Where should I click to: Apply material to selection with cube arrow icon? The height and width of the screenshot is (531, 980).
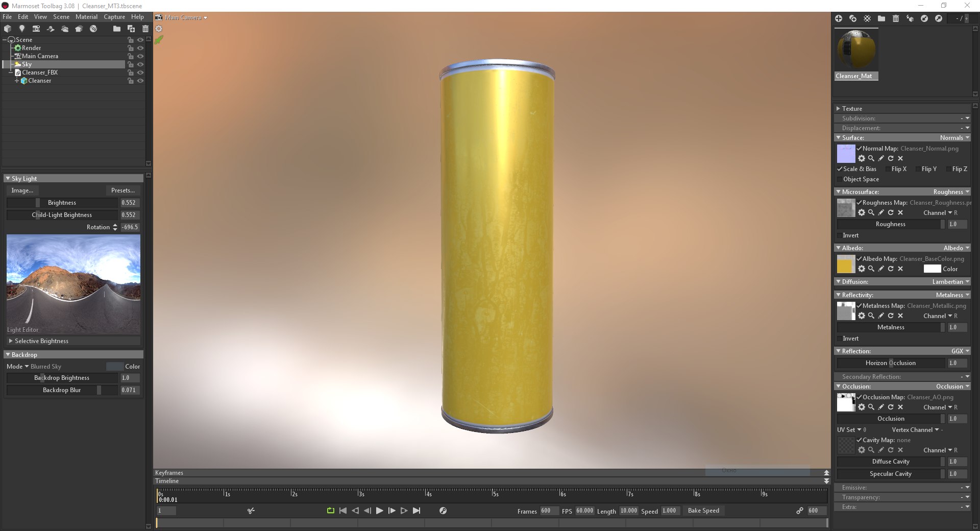click(910, 18)
